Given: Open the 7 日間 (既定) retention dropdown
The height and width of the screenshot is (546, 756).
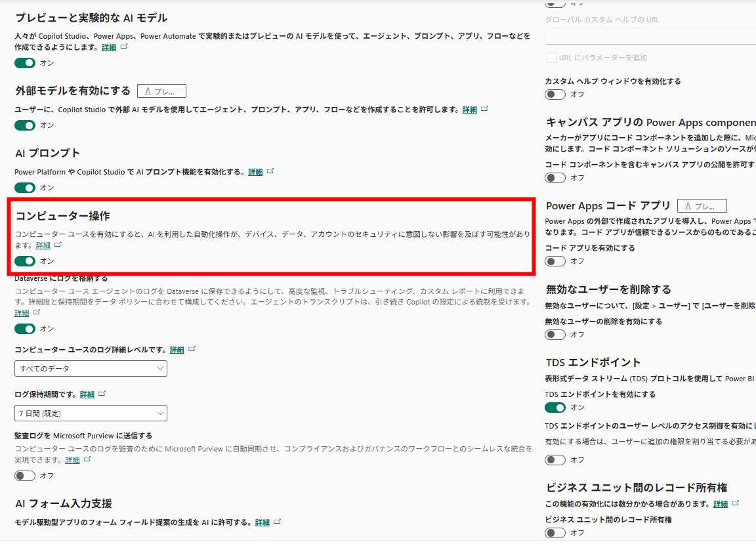Looking at the screenshot, I should coord(91,413).
